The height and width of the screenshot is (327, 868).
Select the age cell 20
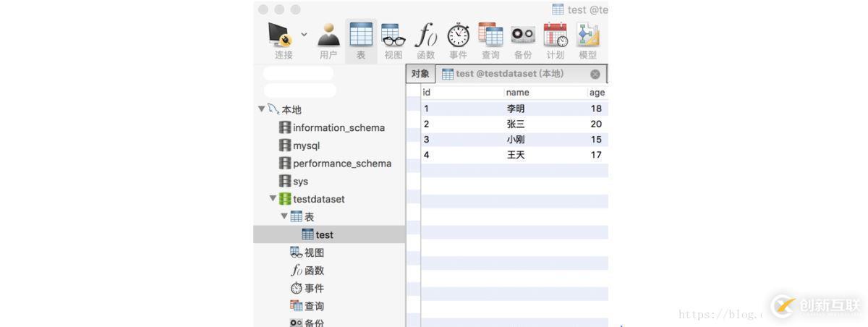[x=597, y=124]
